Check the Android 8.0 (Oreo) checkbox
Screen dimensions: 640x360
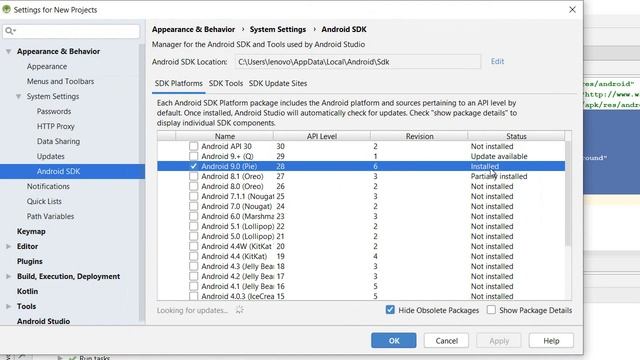[x=193, y=186]
